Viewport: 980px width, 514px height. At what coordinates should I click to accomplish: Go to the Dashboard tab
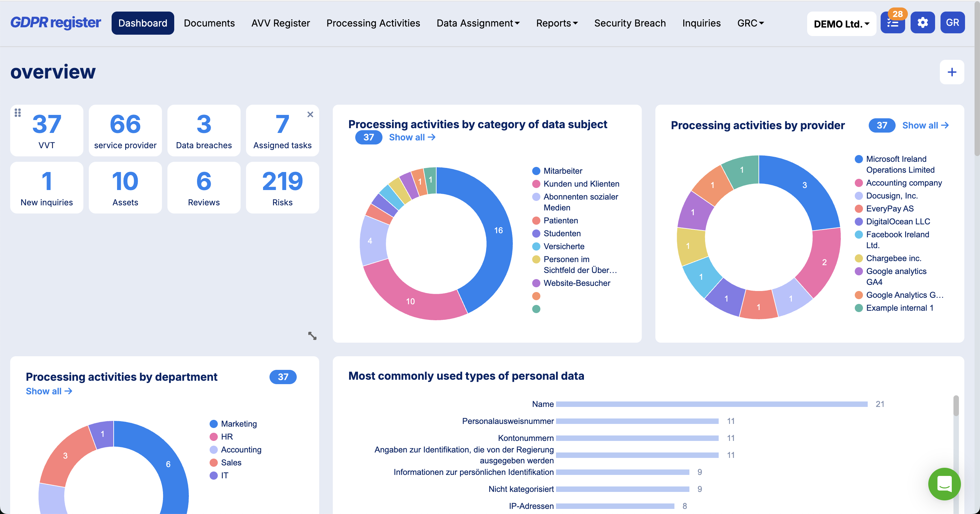(143, 23)
